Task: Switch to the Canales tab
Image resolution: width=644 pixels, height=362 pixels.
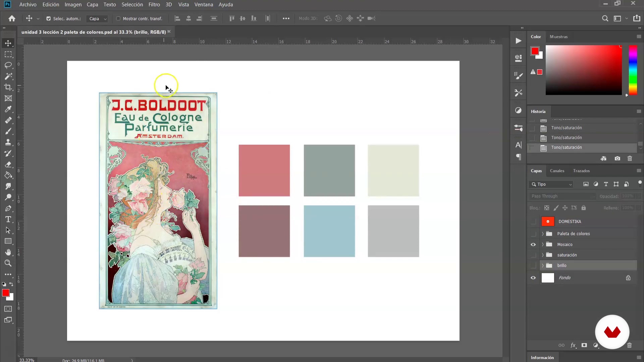Action: [x=557, y=171]
